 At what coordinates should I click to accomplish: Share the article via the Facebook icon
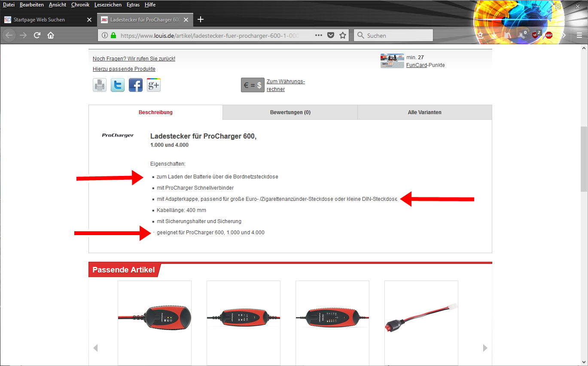136,85
